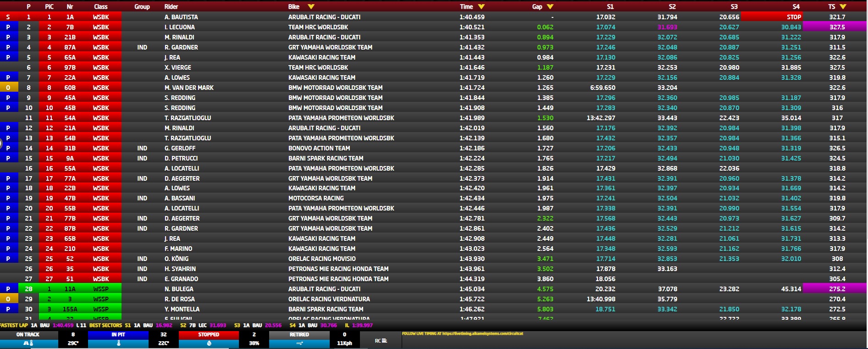This screenshot has width=868, height=349.
Task: Select rider A. BAUTISTA
Action: tap(181, 17)
